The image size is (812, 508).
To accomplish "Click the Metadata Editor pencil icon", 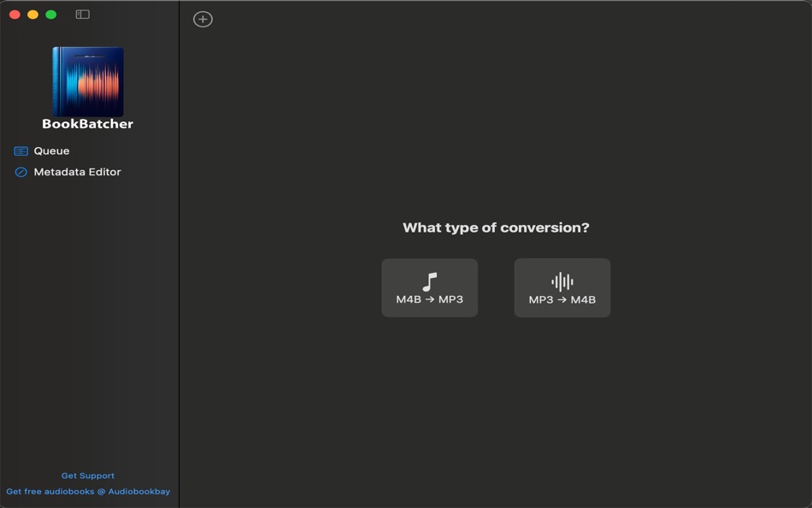I will click(x=21, y=172).
